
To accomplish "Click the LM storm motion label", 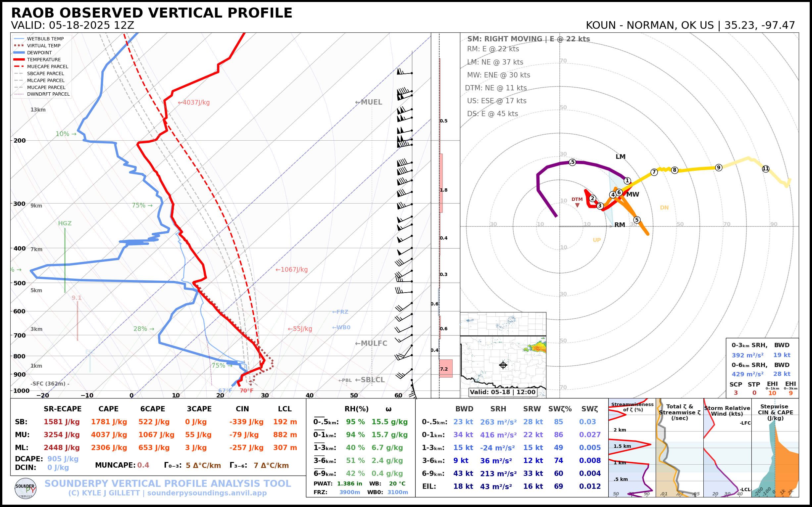I will 620,157.
